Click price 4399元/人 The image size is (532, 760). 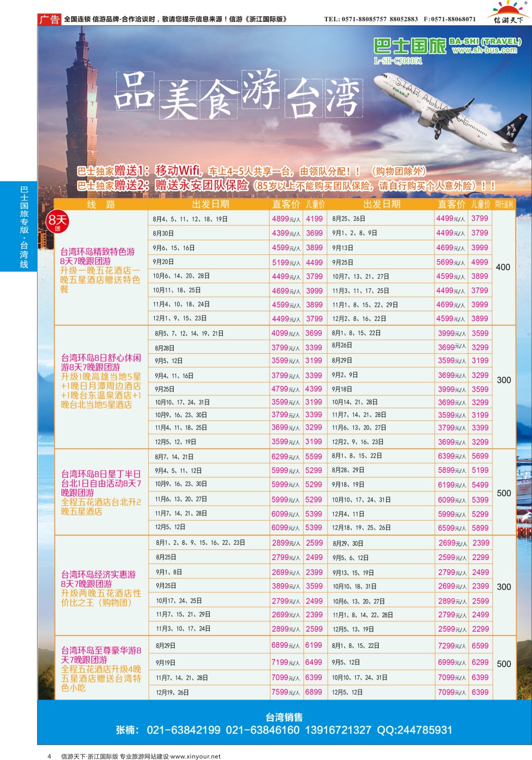[286, 233]
